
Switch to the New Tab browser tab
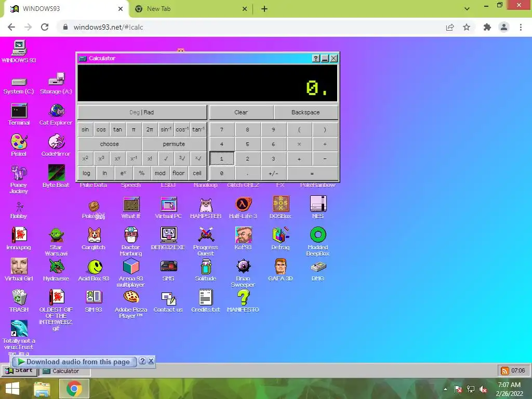pos(191,9)
